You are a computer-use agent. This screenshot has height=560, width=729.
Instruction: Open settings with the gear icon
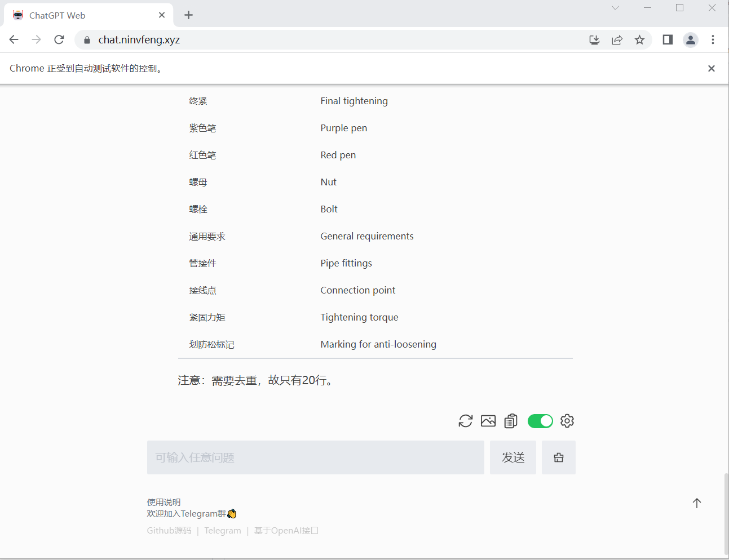[567, 421]
